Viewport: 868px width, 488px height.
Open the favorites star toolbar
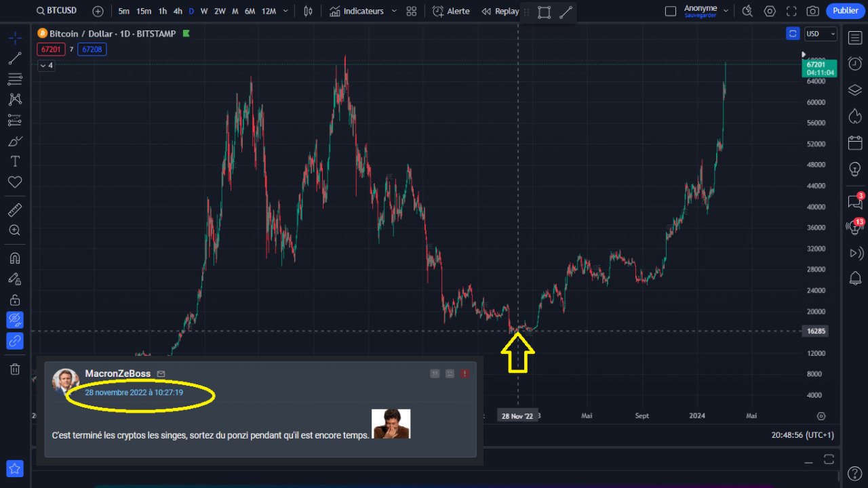[15, 468]
